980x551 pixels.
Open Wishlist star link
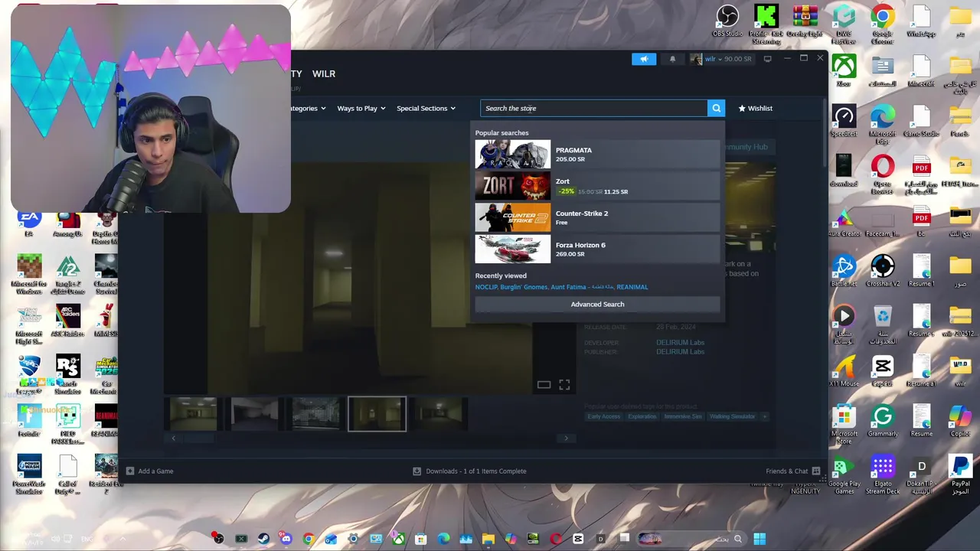click(756, 108)
